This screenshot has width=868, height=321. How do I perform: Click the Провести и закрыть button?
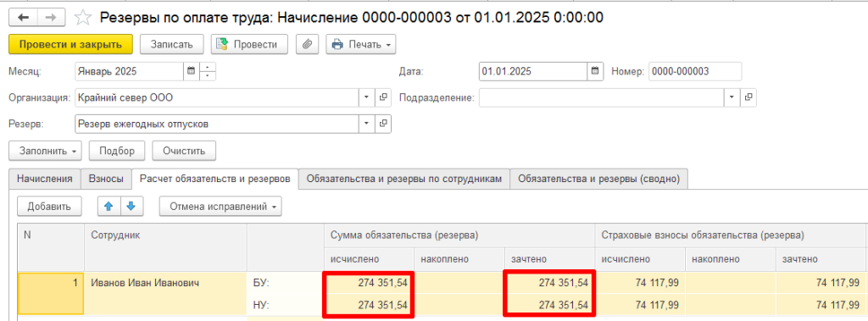click(71, 45)
